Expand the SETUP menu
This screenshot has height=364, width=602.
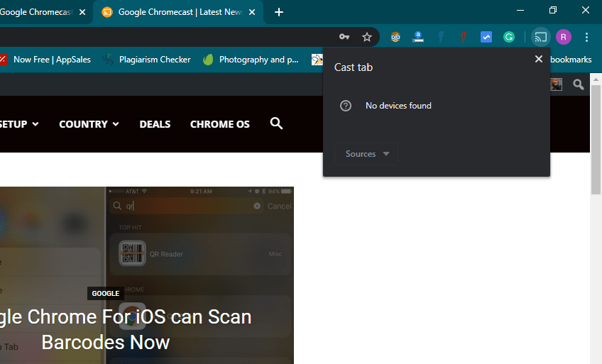pyautogui.click(x=19, y=124)
